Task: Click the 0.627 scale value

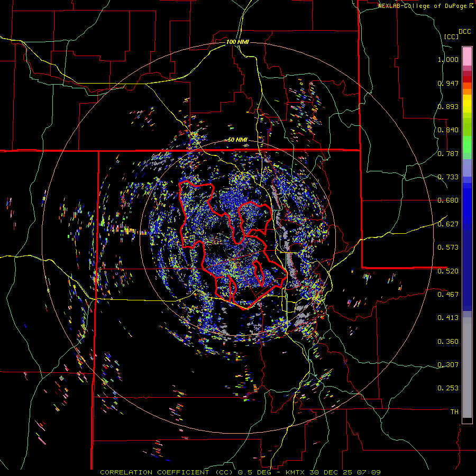Action: click(448, 224)
